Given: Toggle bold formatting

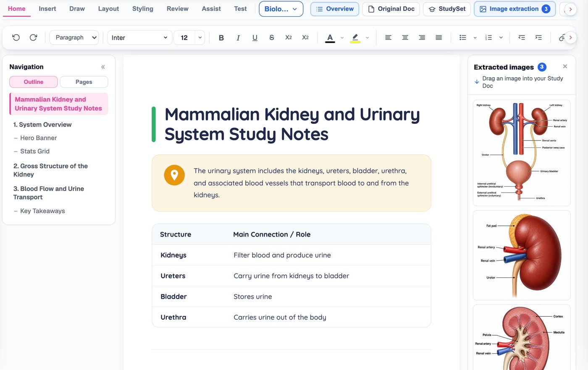Looking at the screenshot, I should click(221, 38).
